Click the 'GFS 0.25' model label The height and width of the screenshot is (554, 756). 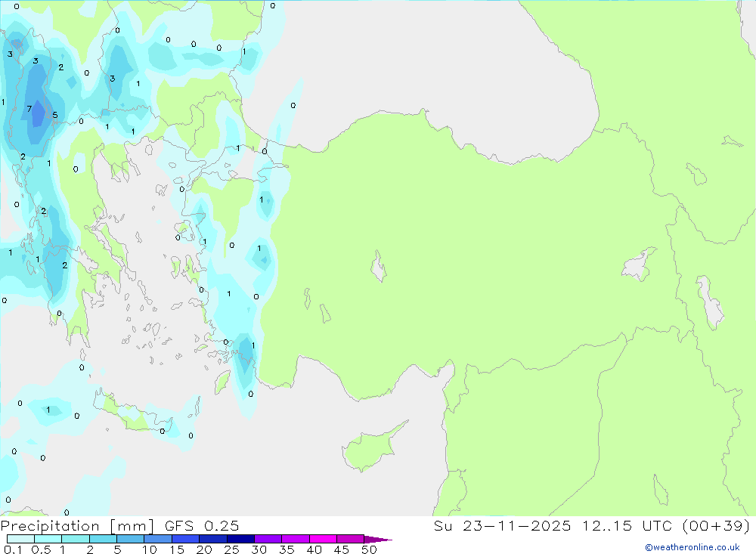202,526
